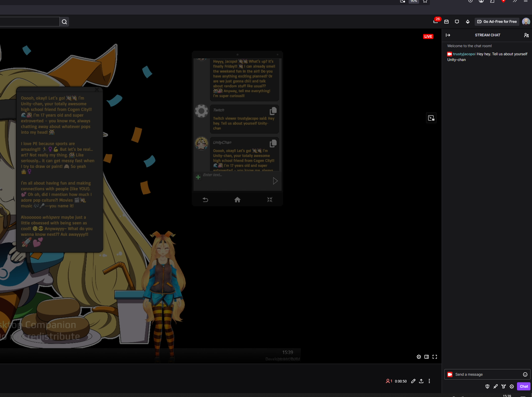This screenshot has width=532, height=397.
Task: Toggle theatre mode on the player
Action: 427,357
